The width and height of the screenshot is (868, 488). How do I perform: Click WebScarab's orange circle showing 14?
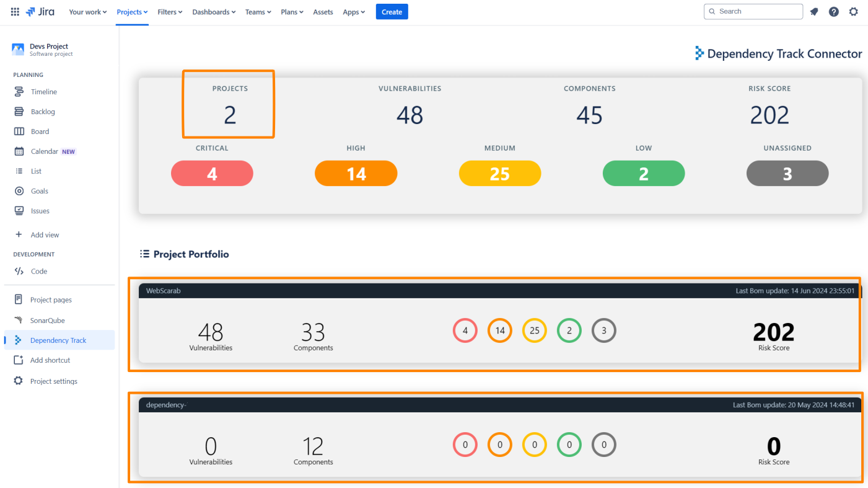[500, 331]
